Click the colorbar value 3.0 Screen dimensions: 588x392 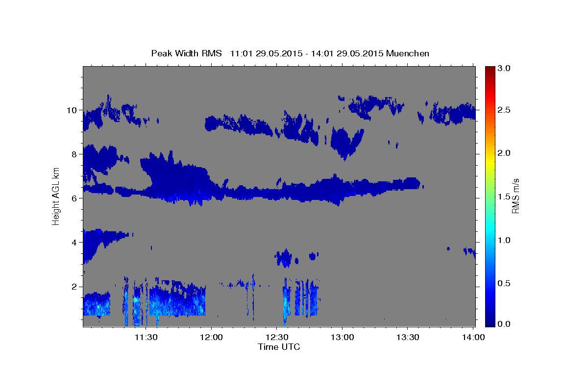click(504, 68)
